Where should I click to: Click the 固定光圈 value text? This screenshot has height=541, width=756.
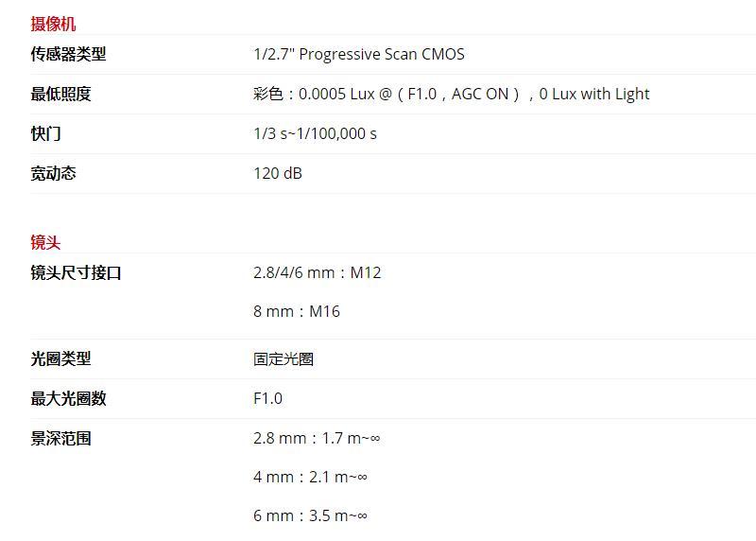point(283,359)
